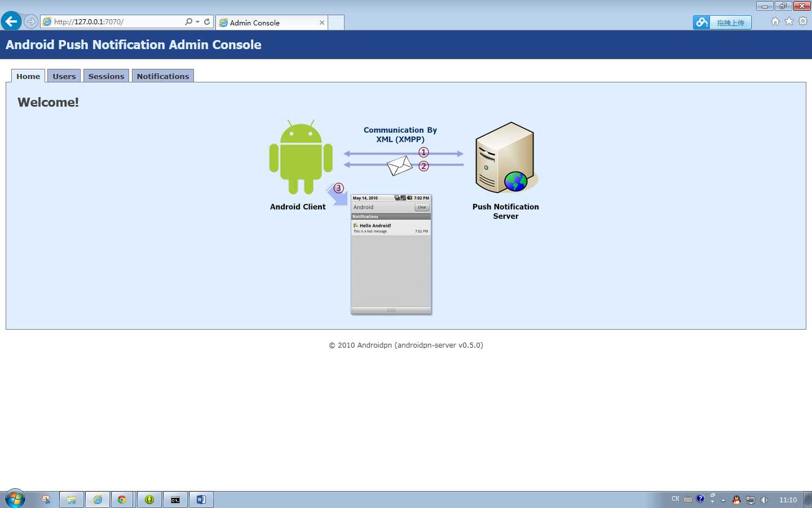The height and width of the screenshot is (508, 812).
Task: Click the Show desktop strip
Action: coord(807,500)
